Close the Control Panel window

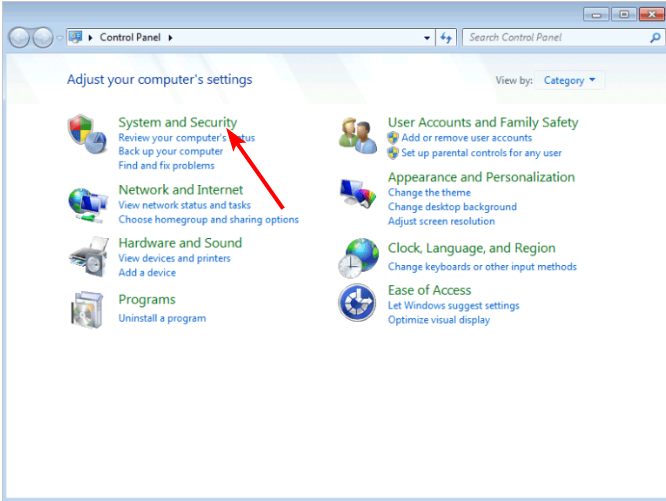652,14
